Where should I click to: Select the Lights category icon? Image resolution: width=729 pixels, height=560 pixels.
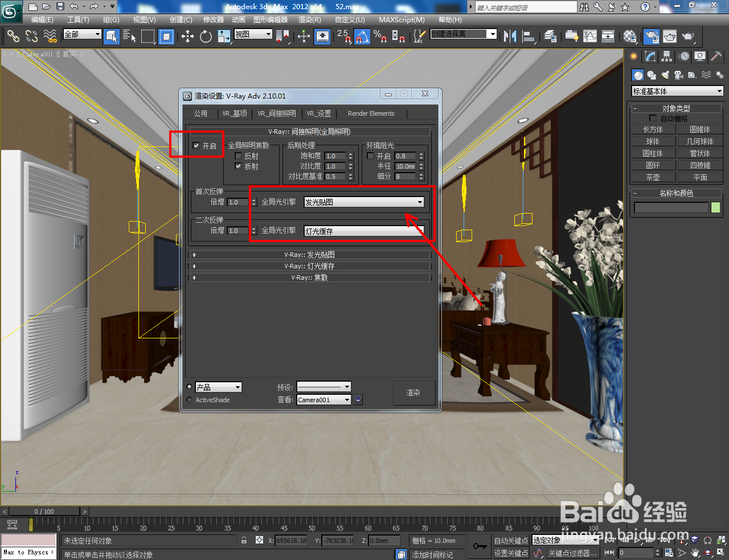665,75
